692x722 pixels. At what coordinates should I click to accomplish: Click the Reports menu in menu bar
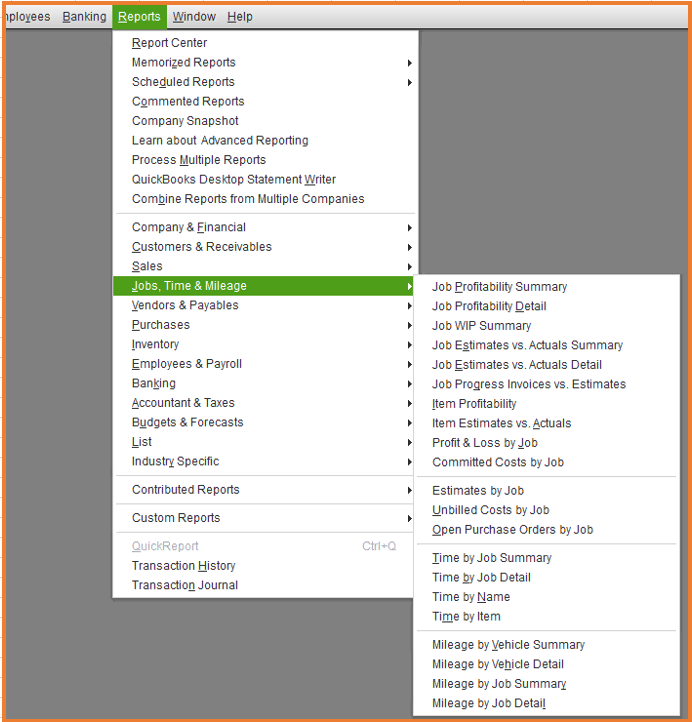click(x=139, y=17)
